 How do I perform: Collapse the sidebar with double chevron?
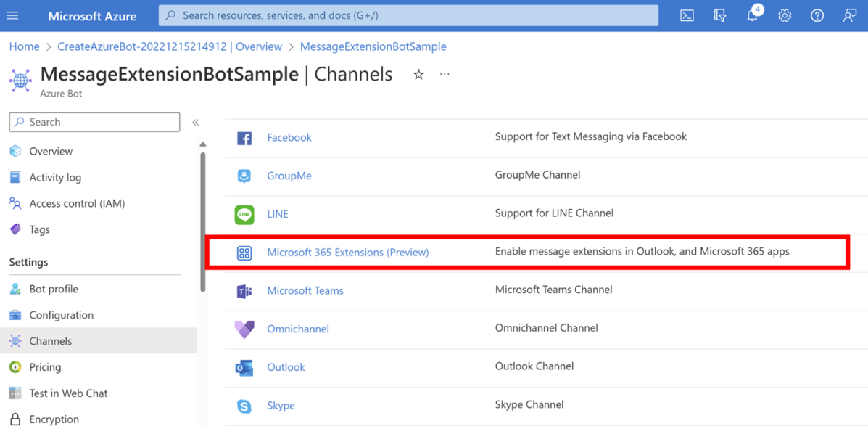click(x=195, y=123)
